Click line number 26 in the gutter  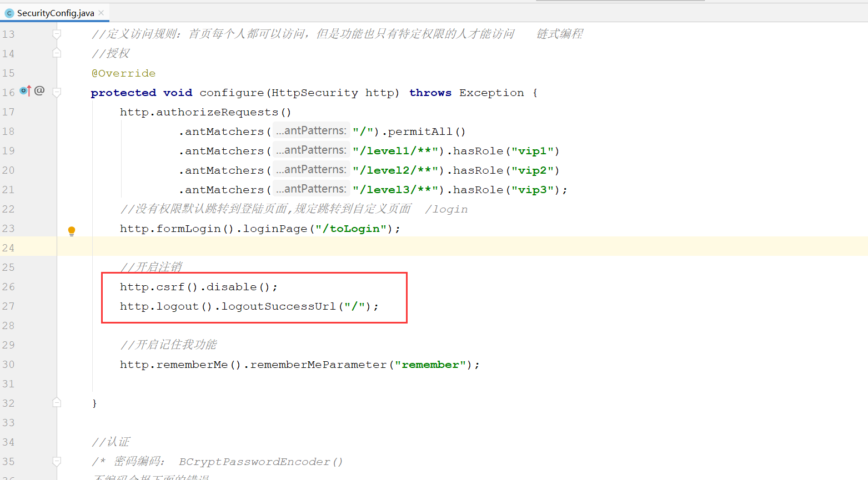coord(8,287)
